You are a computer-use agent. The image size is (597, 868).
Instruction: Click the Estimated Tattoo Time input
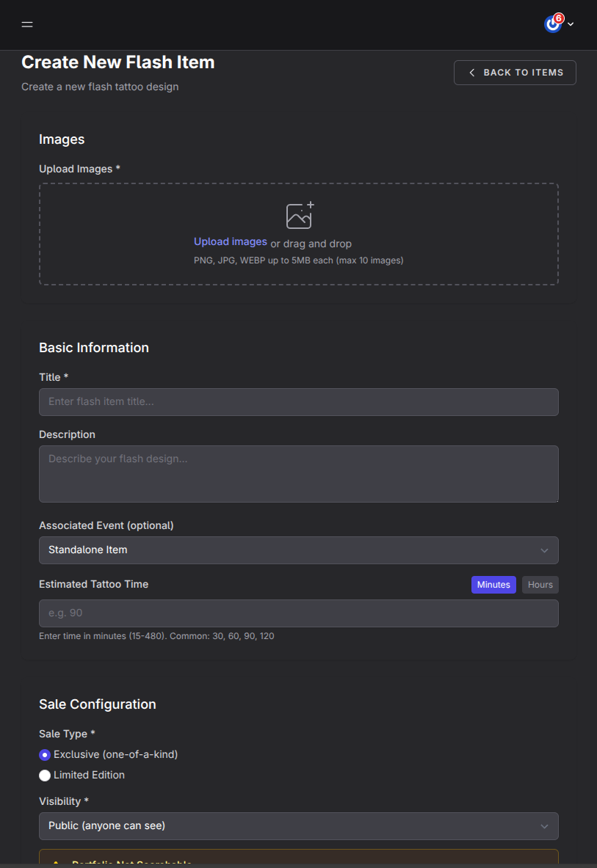pos(298,613)
